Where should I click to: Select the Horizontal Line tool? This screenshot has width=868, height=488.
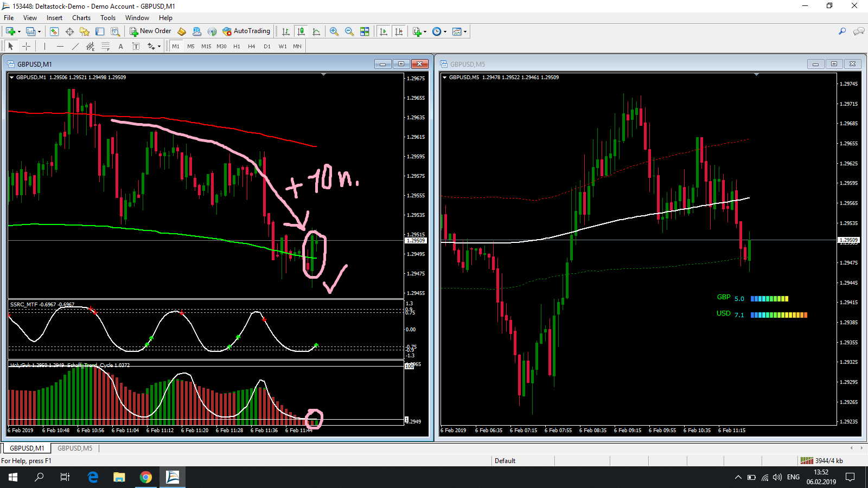tap(60, 47)
